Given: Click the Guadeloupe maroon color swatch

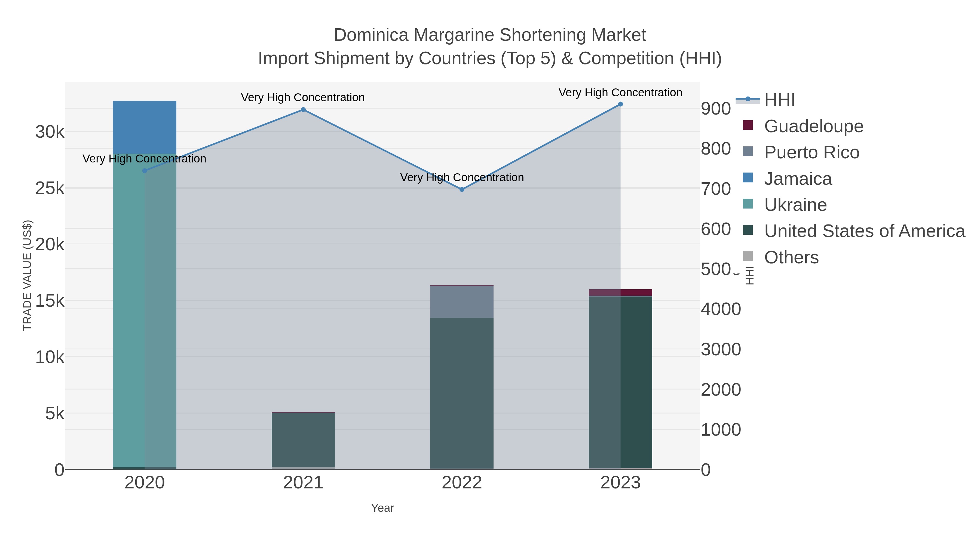Looking at the screenshot, I should (748, 125).
